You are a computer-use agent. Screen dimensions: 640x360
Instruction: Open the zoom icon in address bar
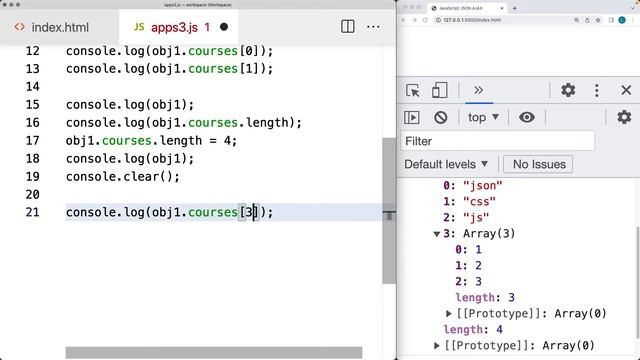[576, 20]
